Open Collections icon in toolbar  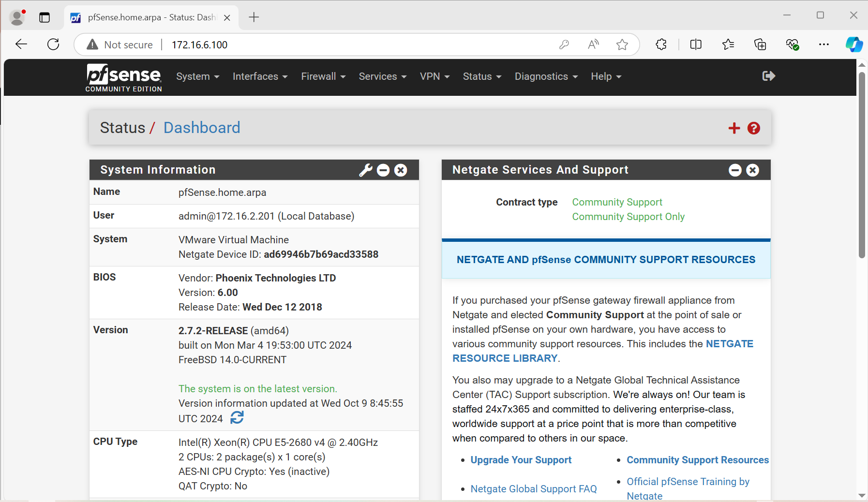(x=760, y=44)
